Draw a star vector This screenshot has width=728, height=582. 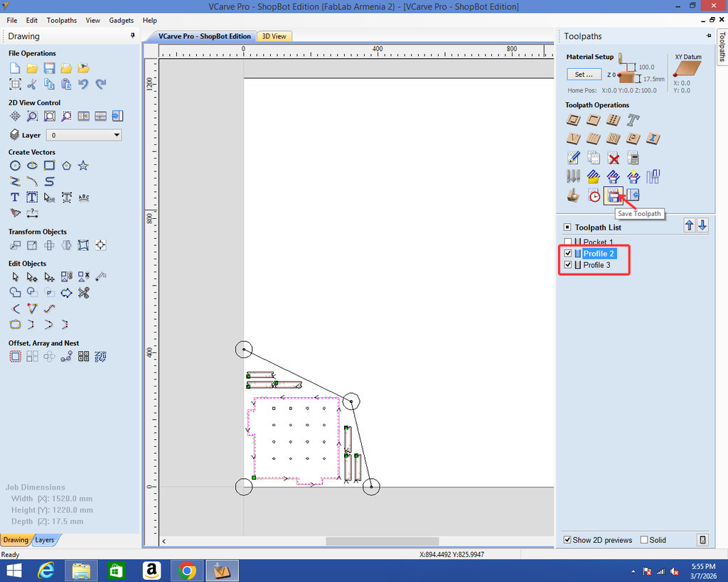(83, 166)
